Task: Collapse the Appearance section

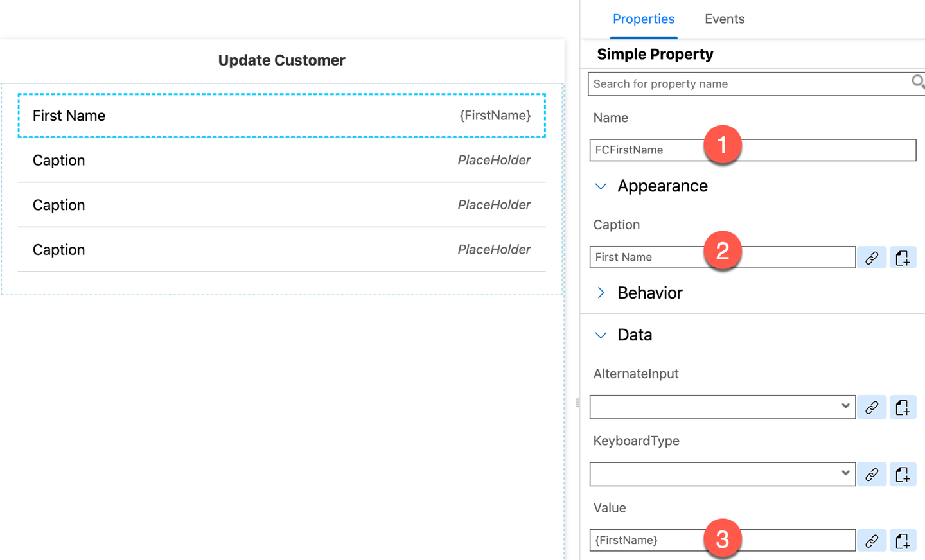Action: [x=601, y=186]
